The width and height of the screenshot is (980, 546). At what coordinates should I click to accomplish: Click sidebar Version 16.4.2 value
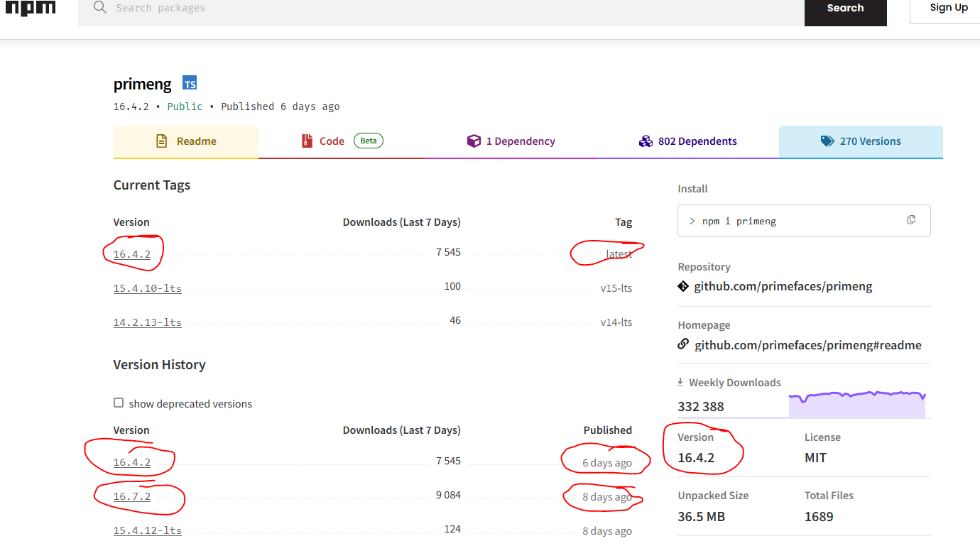(x=696, y=458)
